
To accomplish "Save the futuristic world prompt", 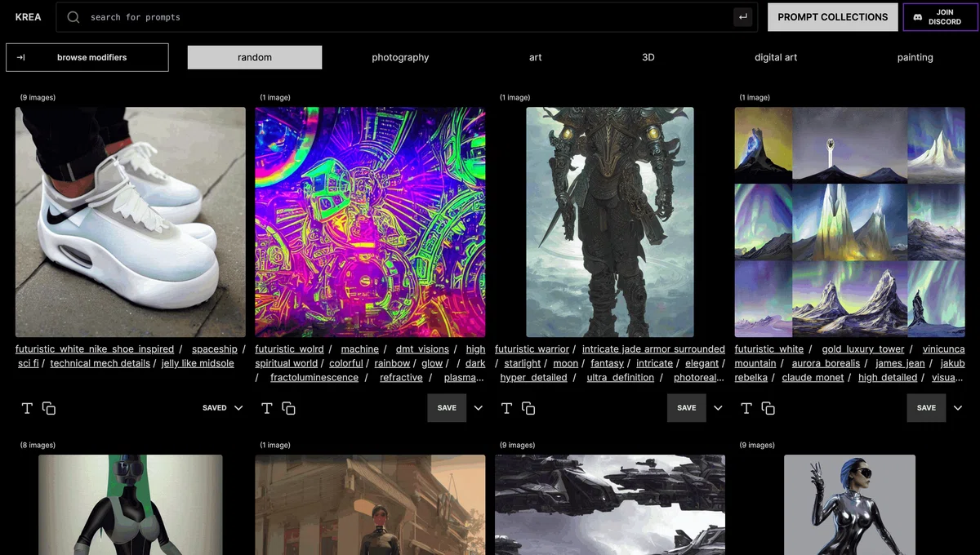I will 447,408.
